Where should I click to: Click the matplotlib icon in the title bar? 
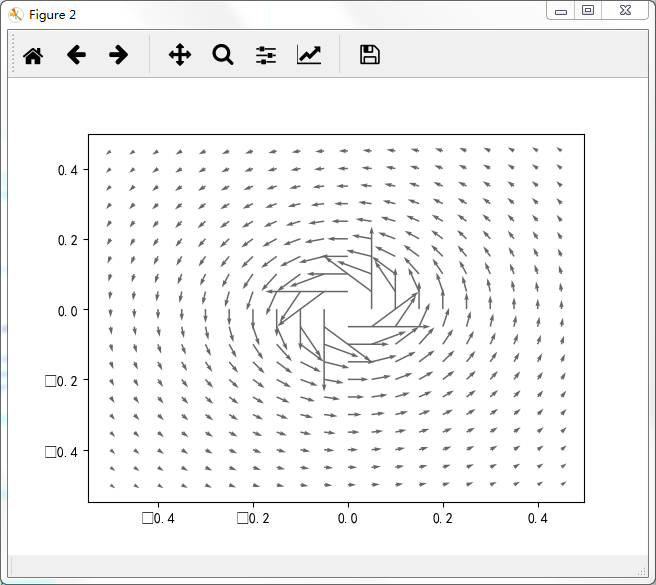[x=15, y=15]
